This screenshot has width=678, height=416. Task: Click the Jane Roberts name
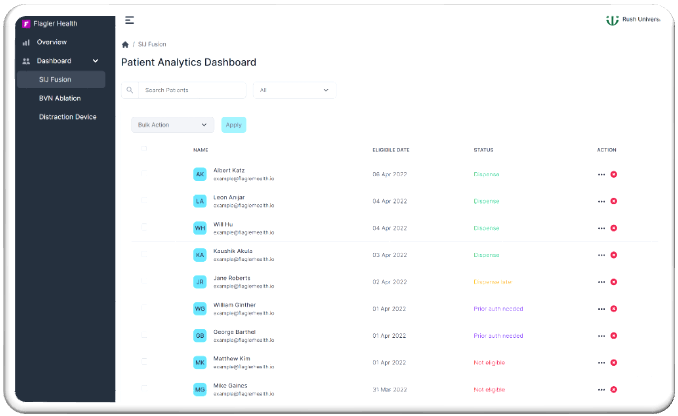click(232, 278)
